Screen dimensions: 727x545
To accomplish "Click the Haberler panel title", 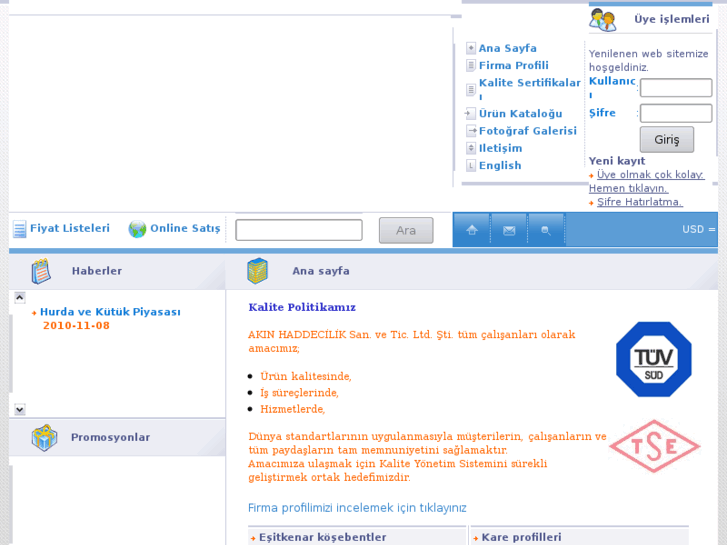I will click(97, 271).
